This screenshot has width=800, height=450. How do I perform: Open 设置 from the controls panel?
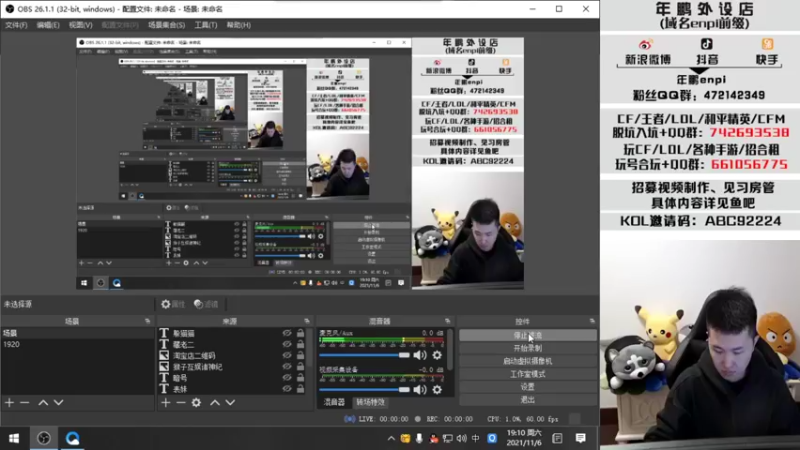528,387
